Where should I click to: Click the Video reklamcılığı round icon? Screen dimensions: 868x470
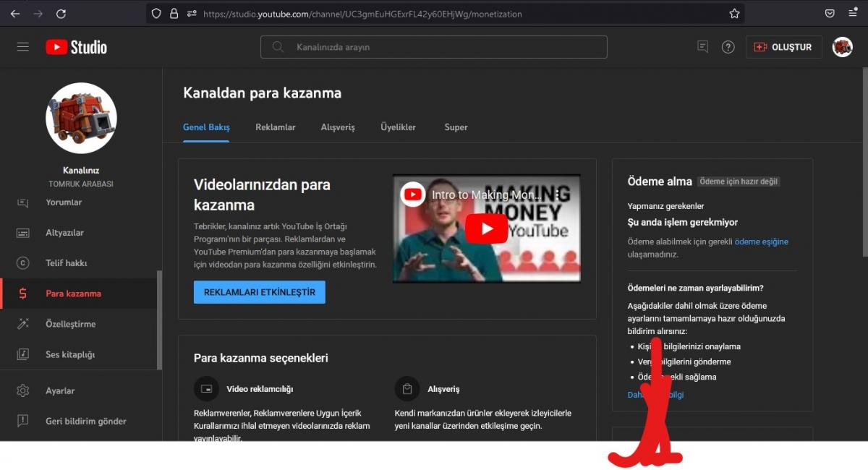click(206, 389)
